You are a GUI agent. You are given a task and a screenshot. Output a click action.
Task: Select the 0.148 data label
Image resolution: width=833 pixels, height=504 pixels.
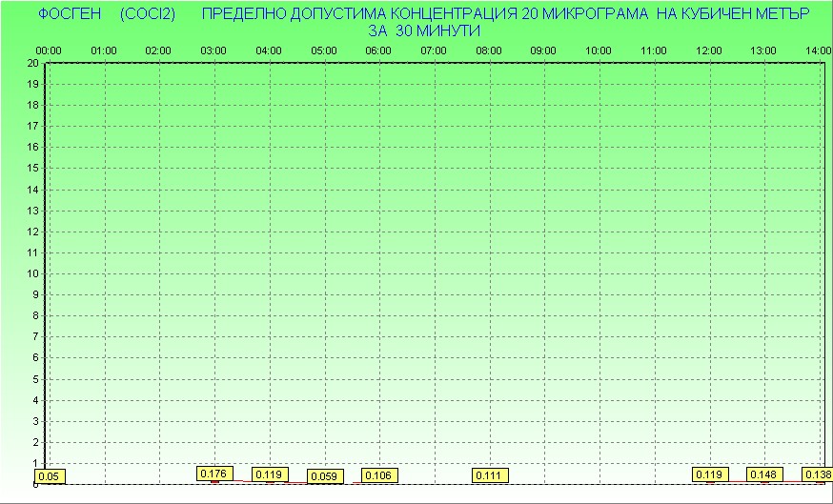click(764, 474)
